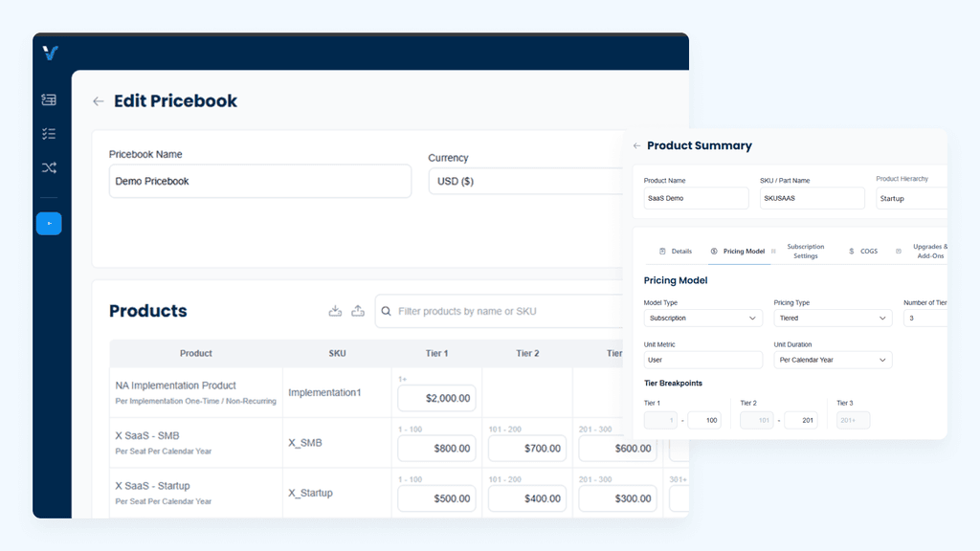Screen dimensions: 980x551
Task: Edit the $400.00 Tier 2 price
Action: pos(527,498)
